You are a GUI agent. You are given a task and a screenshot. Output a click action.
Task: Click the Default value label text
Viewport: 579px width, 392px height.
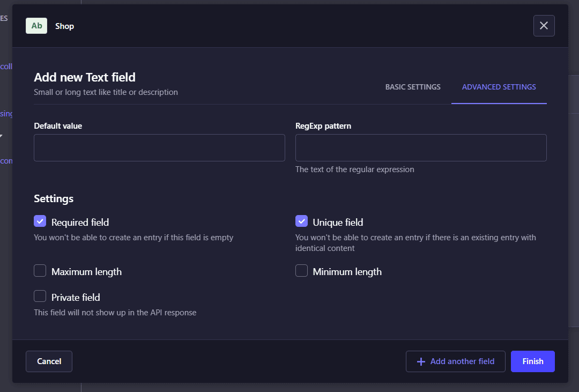58,126
